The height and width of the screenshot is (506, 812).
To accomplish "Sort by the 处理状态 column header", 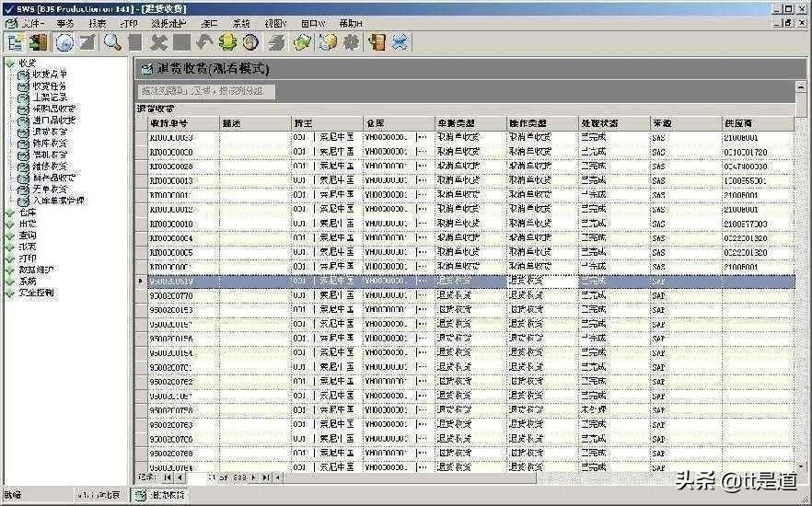I will [x=614, y=123].
